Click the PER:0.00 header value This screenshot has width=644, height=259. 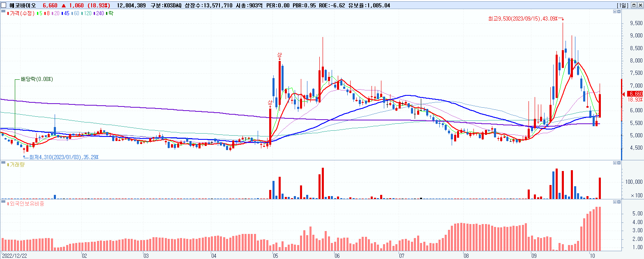click(x=278, y=5)
